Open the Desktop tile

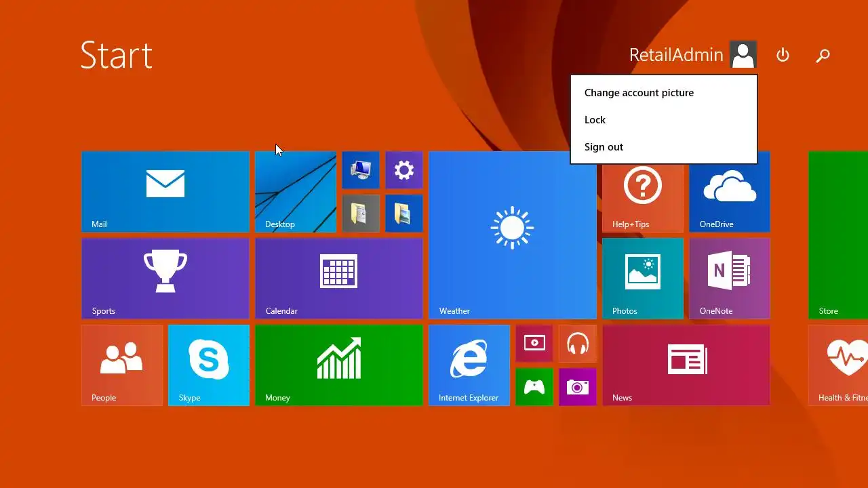296,192
